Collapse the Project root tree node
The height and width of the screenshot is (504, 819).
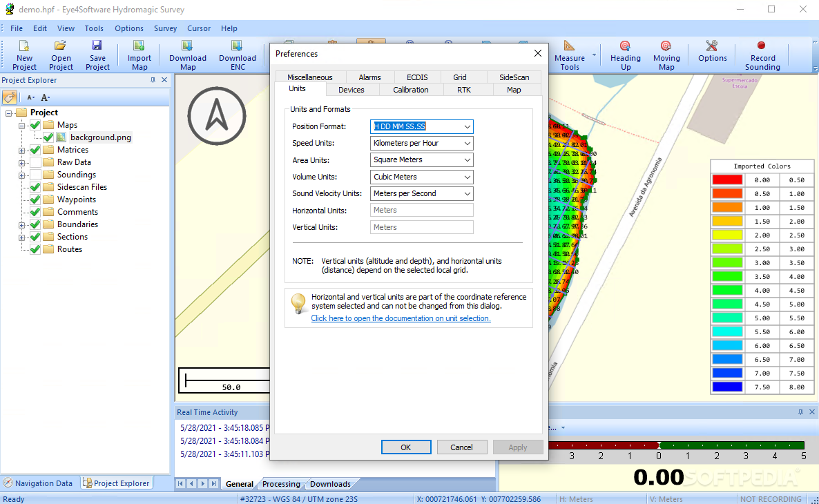(x=8, y=113)
